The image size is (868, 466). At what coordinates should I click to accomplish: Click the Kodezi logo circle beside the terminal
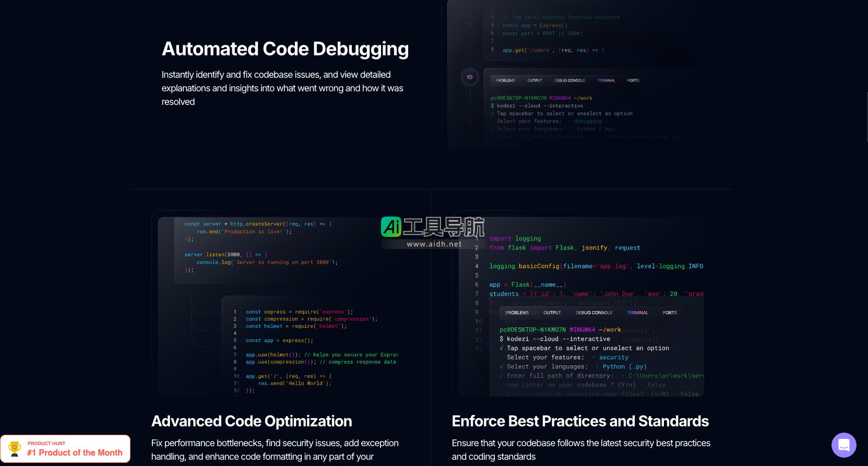470,77
